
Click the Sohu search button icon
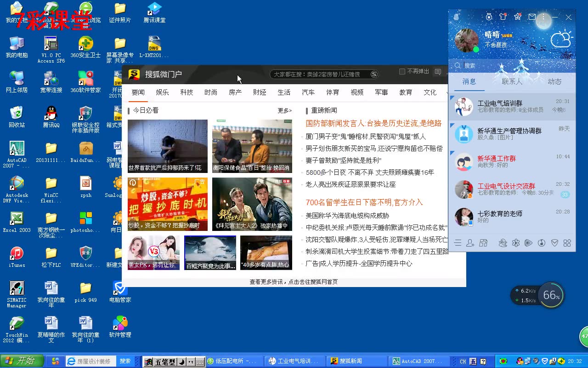374,74
